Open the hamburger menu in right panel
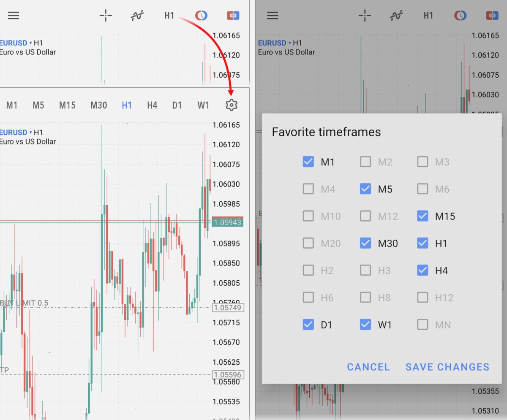This screenshot has height=420, width=507. tap(273, 16)
